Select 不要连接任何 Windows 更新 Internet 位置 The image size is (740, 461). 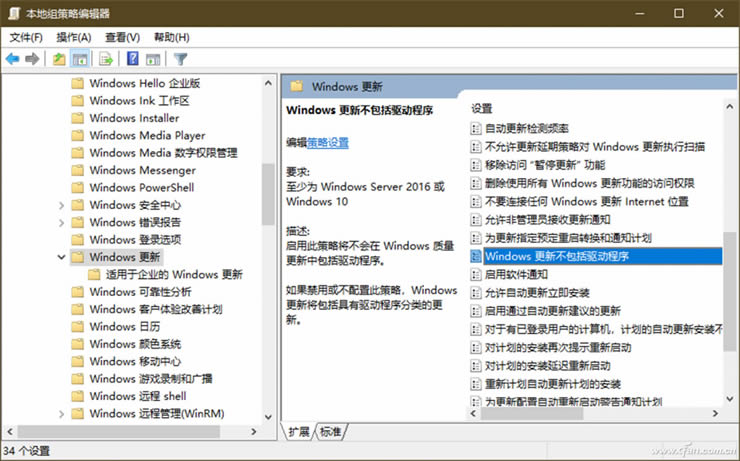point(587,202)
